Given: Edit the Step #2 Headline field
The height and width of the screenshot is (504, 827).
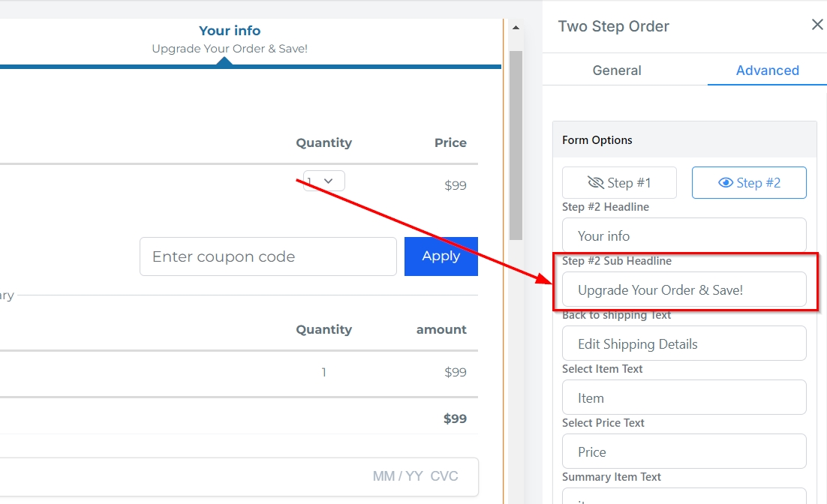Looking at the screenshot, I should click(684, 235).
